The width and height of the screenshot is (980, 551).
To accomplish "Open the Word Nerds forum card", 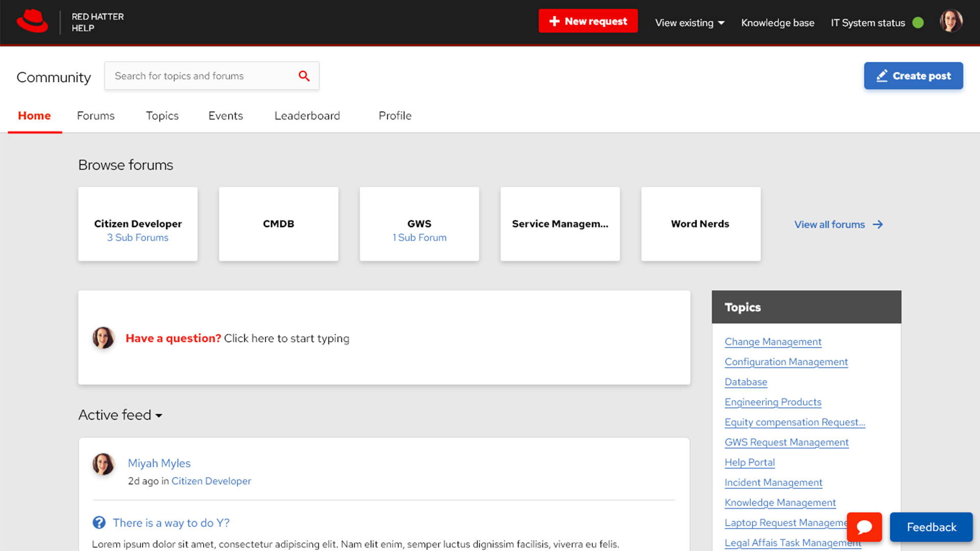I will pyautogui.click(x=701, y=224).
